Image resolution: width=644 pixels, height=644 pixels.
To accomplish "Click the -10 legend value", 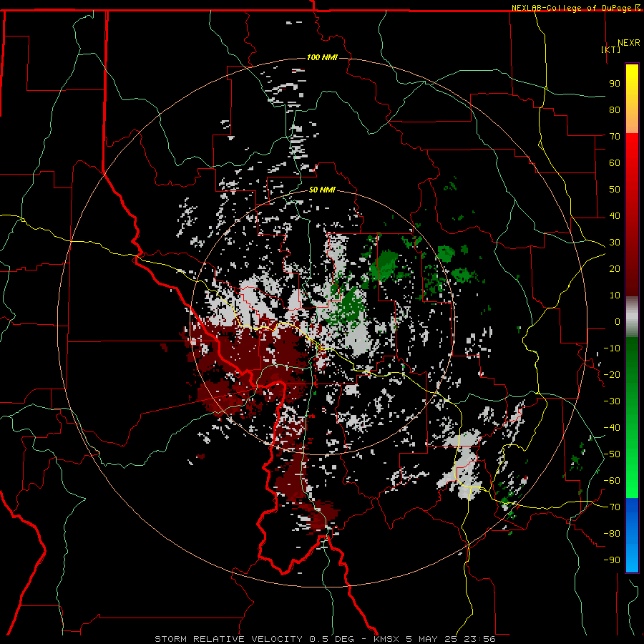I will (612, 348).
